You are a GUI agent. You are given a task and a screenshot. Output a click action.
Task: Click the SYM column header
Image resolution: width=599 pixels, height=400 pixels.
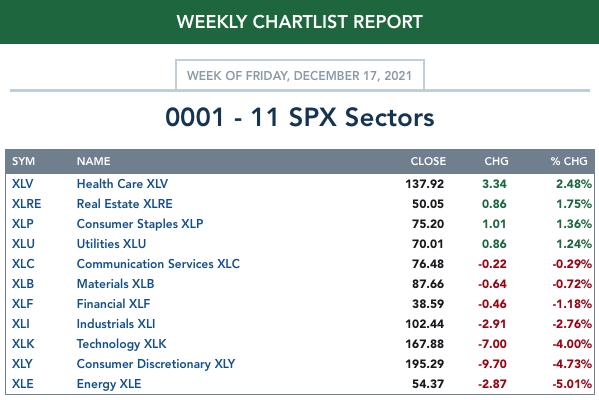pyautogui.click(x=23, y=161)
